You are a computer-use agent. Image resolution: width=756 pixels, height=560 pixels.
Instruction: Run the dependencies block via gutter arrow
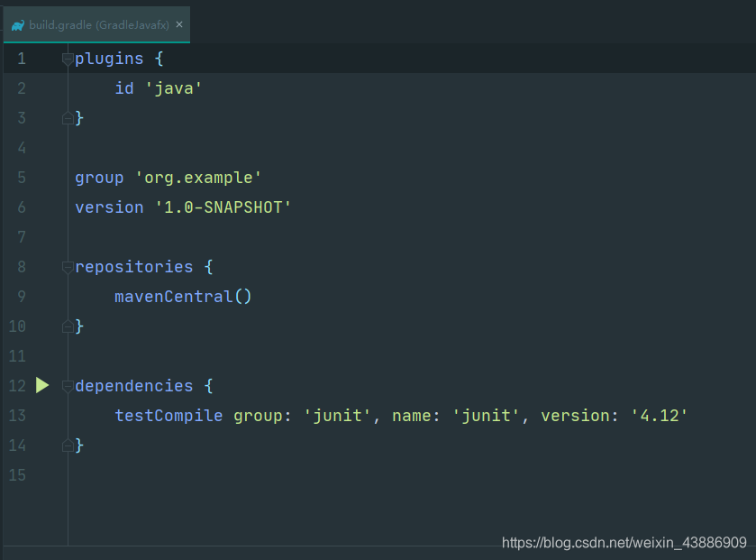(42, 385)
